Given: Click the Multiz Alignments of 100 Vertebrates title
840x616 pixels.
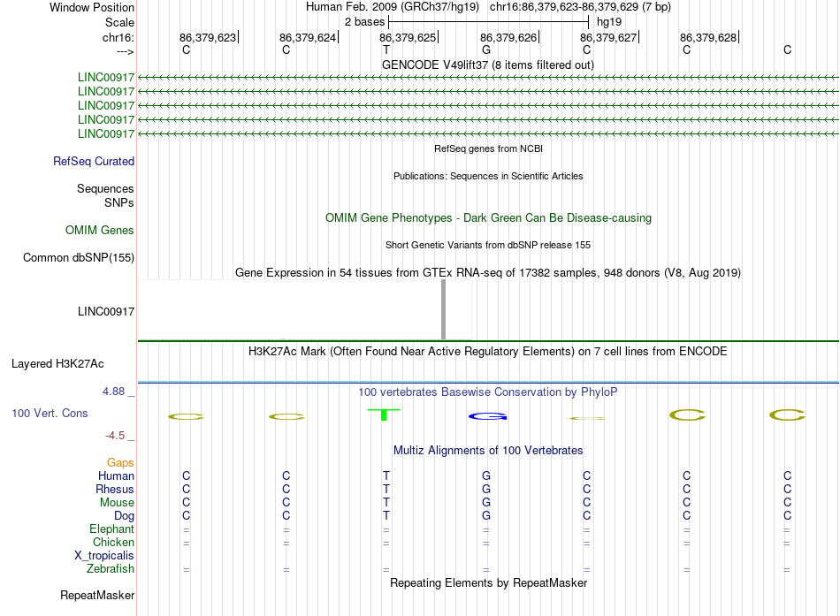Looking at the screenshot, I should [488, 451].
